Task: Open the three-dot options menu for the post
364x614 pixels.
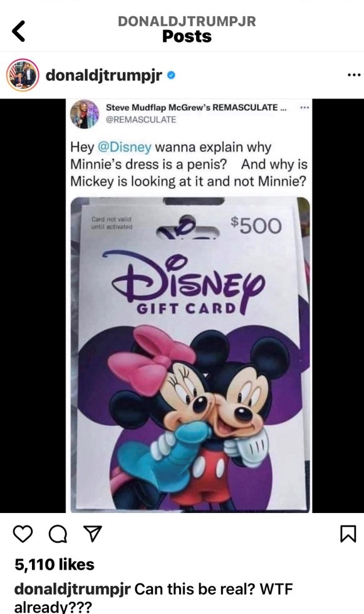Action: point(354,75)
